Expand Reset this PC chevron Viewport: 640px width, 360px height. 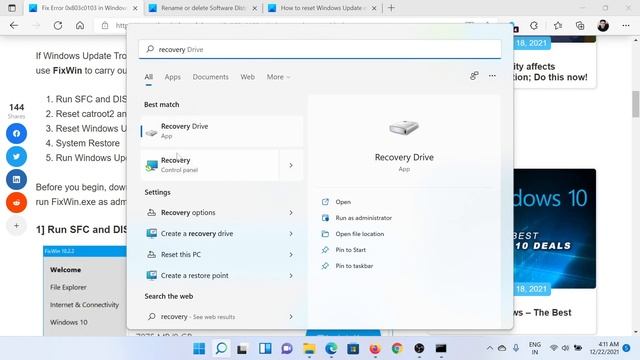pos(291,255)
